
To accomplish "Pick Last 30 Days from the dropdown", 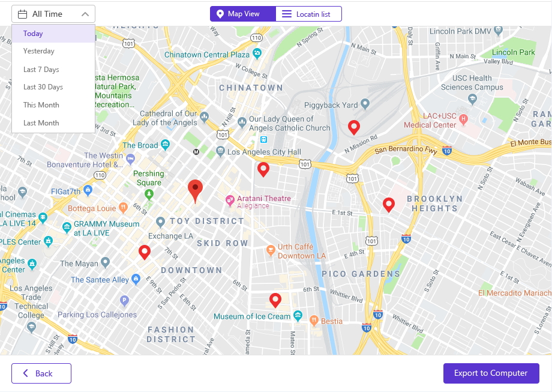I will (53, 87).
